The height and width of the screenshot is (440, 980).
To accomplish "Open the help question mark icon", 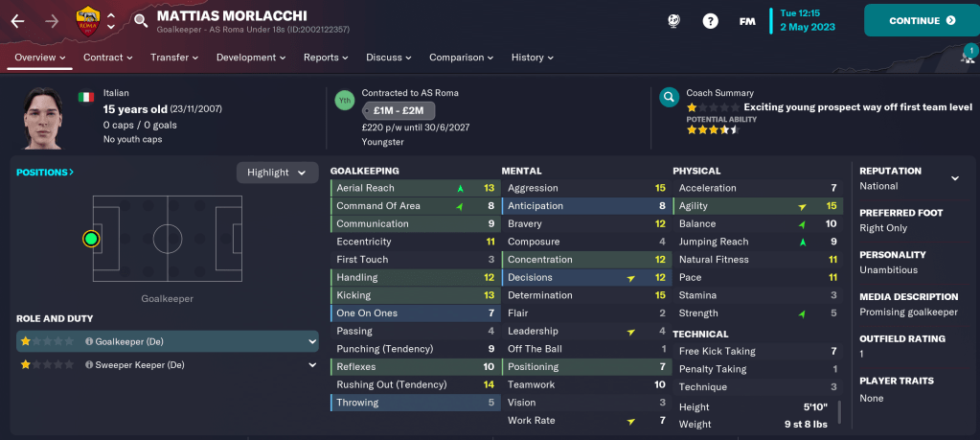I will tap(710, 20).
